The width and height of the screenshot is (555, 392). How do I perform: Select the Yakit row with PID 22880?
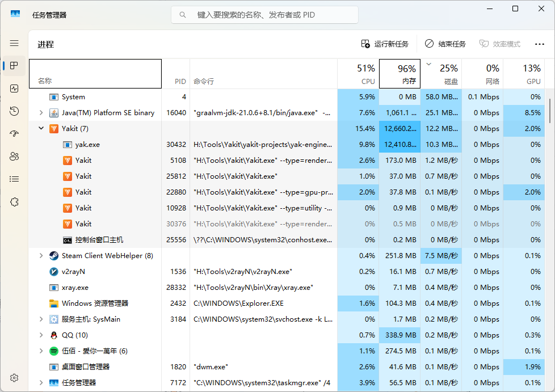pyautogui.click(x=287, y=192)
